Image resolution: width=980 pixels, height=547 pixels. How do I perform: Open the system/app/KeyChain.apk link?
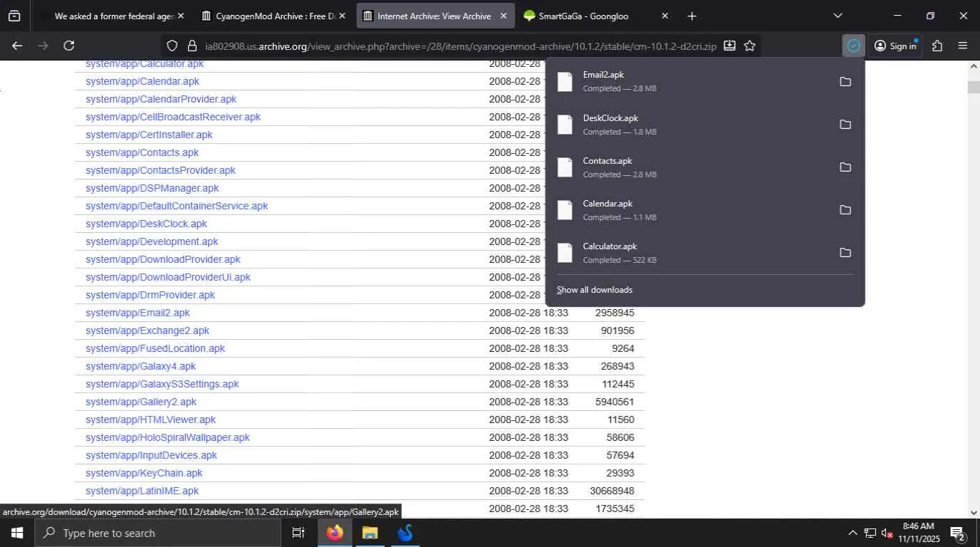click(x=144, y=473)
